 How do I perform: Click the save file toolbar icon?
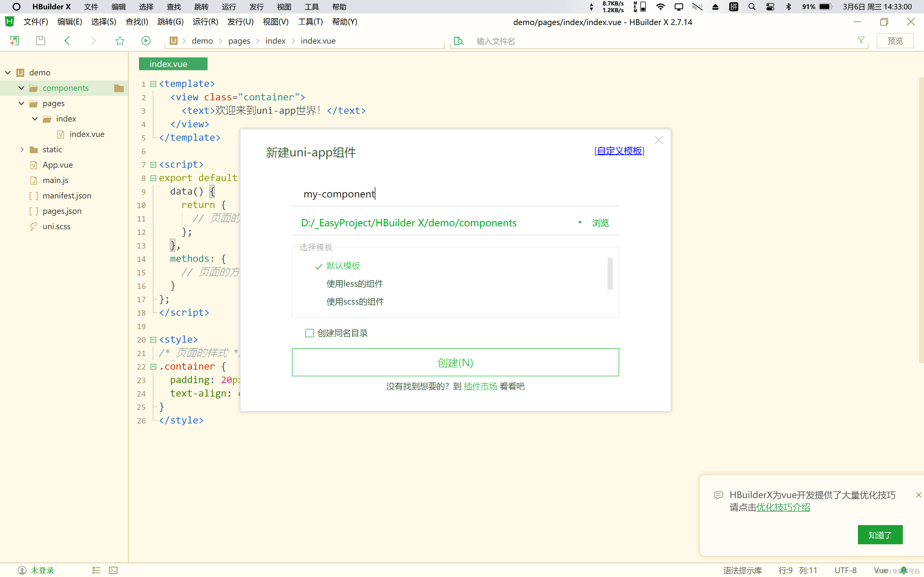(40, 41)
